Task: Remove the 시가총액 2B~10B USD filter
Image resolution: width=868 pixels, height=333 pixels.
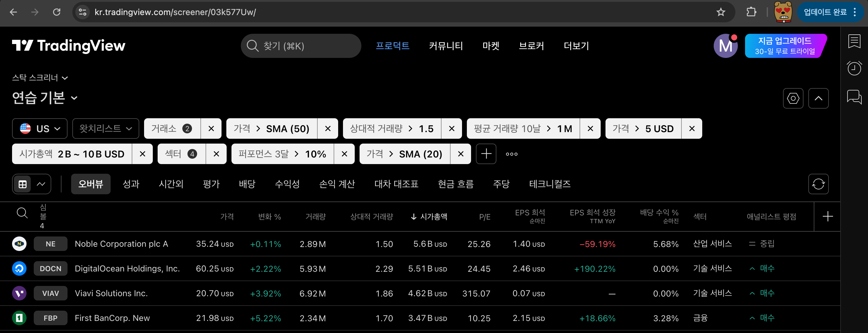Action: (143, 154)
